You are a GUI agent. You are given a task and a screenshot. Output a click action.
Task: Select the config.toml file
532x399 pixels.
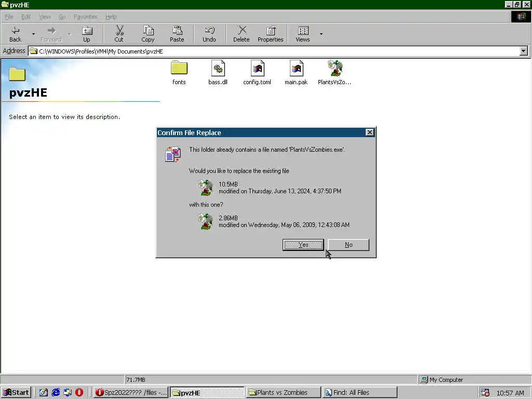point(257,73)
